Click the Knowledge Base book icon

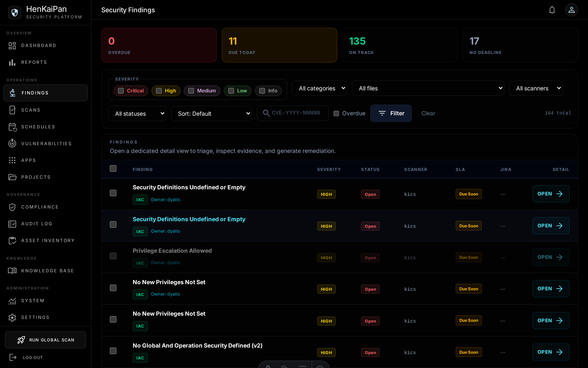12,271
